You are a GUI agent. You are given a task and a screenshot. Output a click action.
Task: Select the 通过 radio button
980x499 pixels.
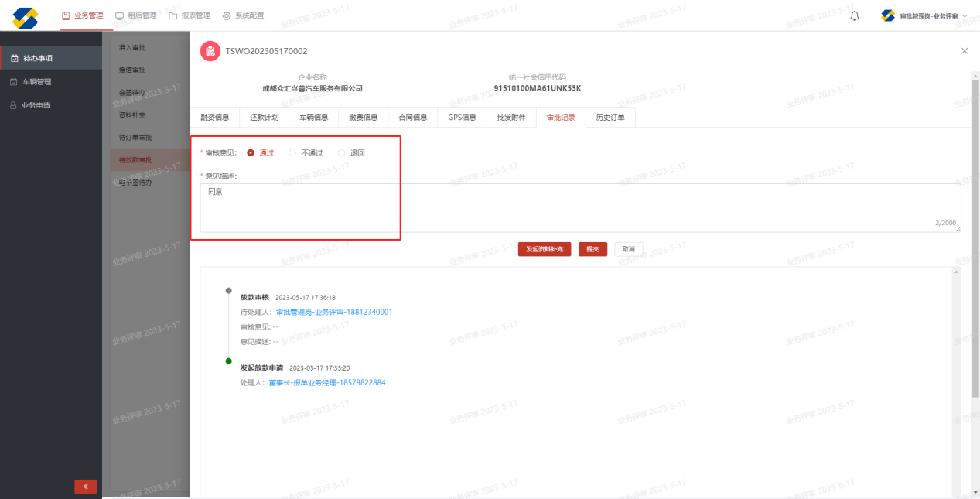251,153
